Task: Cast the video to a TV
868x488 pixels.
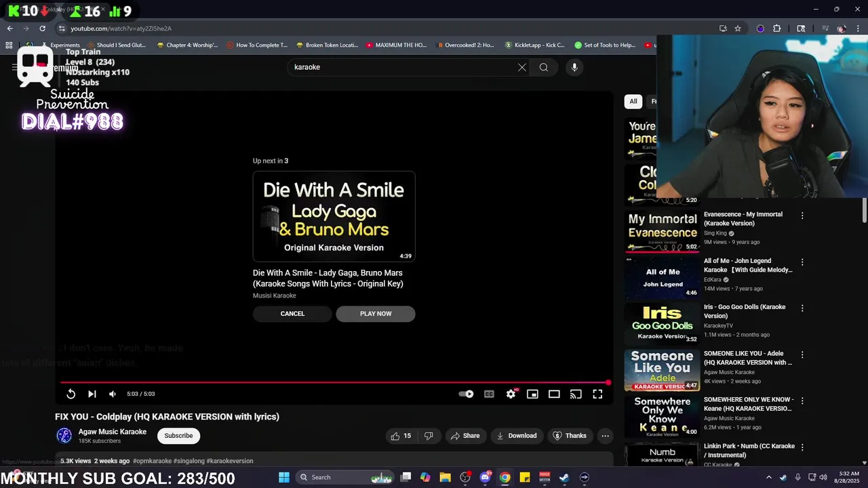Action: (576, 394)
